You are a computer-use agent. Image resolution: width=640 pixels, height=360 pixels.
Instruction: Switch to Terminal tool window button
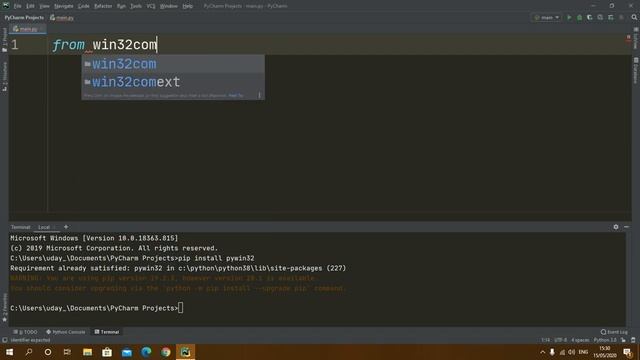pyautogui.click(x=107, y=332)
